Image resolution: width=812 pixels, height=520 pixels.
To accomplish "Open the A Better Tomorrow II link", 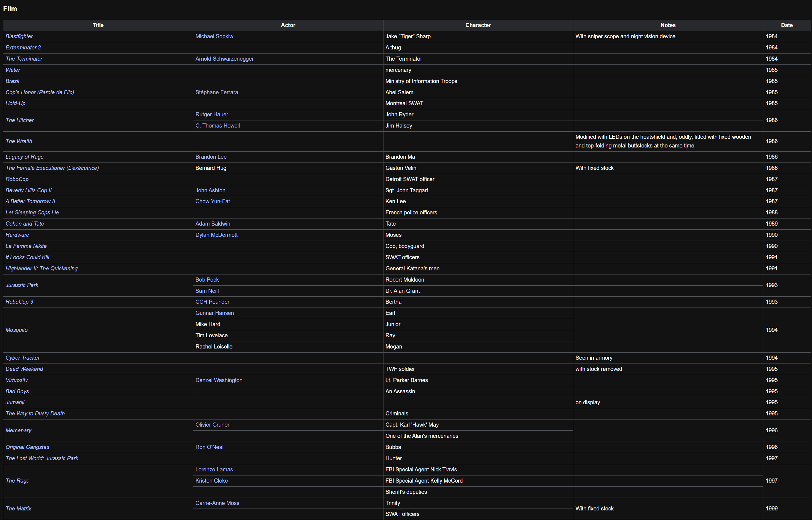I will pyautogui.click(x=30, y=201).
